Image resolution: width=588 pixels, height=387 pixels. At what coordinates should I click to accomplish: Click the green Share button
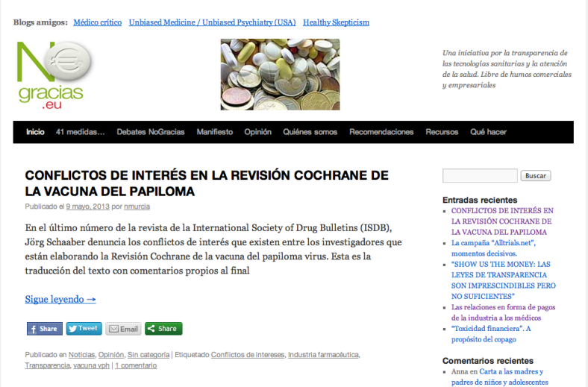tap(163, 328)
